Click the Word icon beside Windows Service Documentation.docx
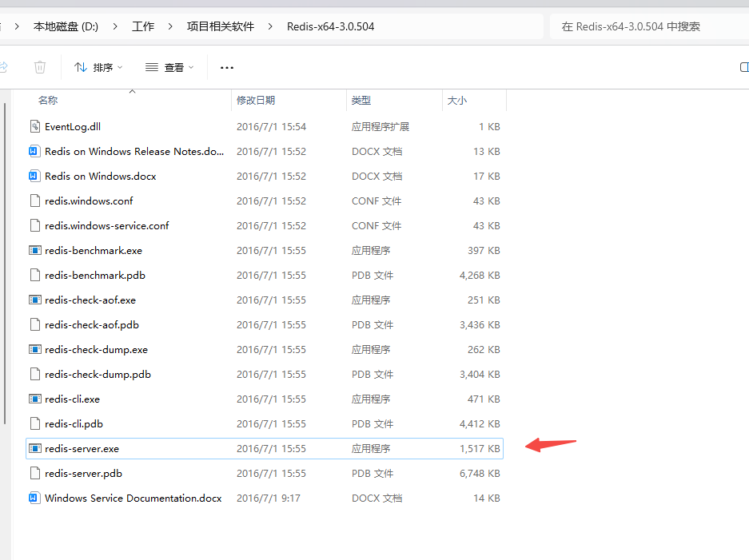749x560 pixels. point(34,498)
